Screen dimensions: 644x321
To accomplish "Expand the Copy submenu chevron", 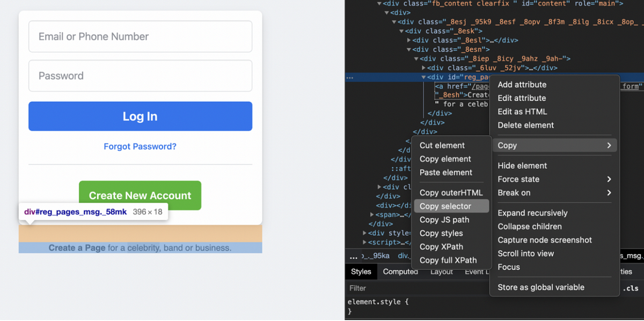I will [x=610, y=145].
